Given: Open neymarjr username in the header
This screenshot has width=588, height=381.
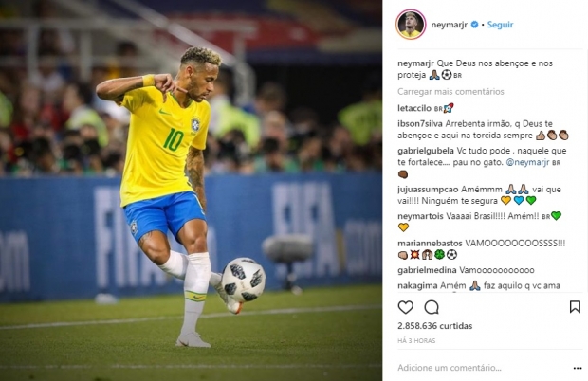Looking at the screenshot, I should pyautogui.click(x=450, y=25).
